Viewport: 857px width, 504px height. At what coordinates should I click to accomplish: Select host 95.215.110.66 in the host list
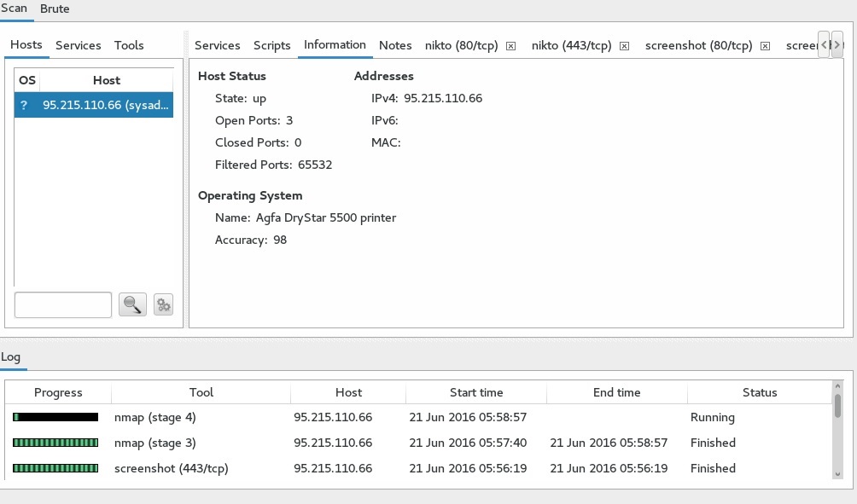coord(94,105)
